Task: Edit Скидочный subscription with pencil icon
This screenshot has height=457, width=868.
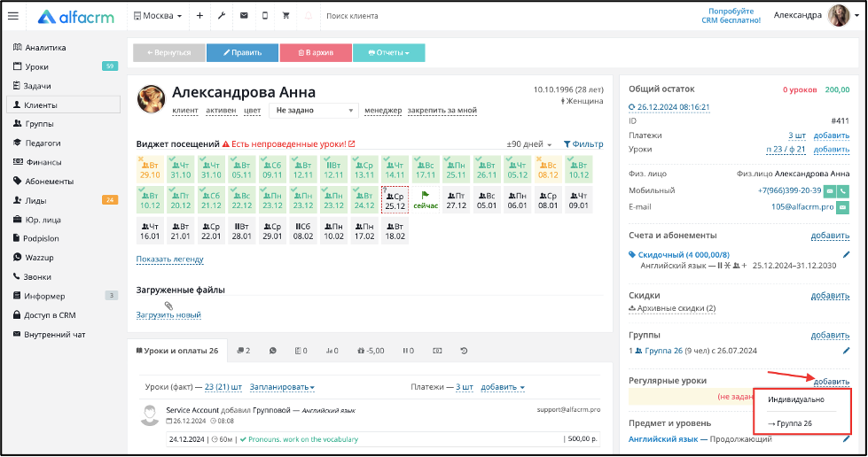Action: point(846,255)
